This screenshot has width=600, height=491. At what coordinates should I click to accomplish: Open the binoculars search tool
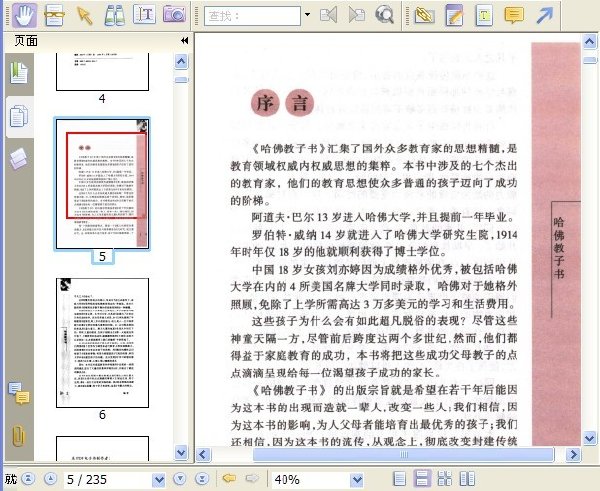[x=114, y=15]
